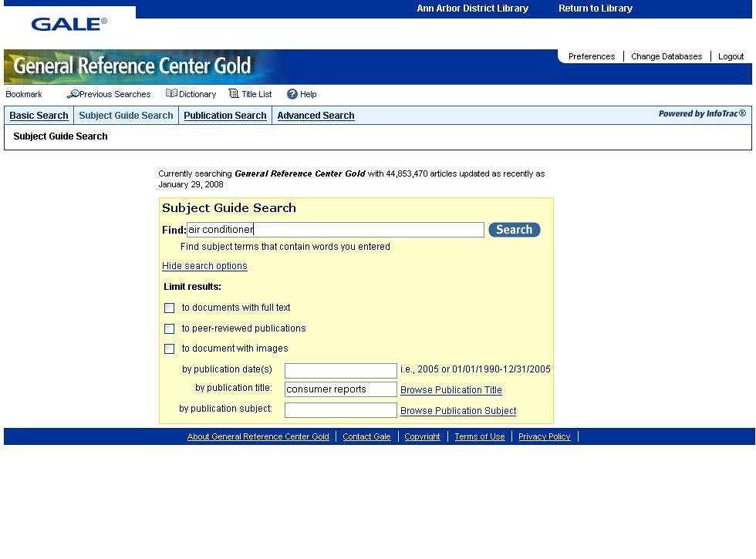Open the Publication Search tab
This screenshot has height=559, width=756.
[225, 116]
